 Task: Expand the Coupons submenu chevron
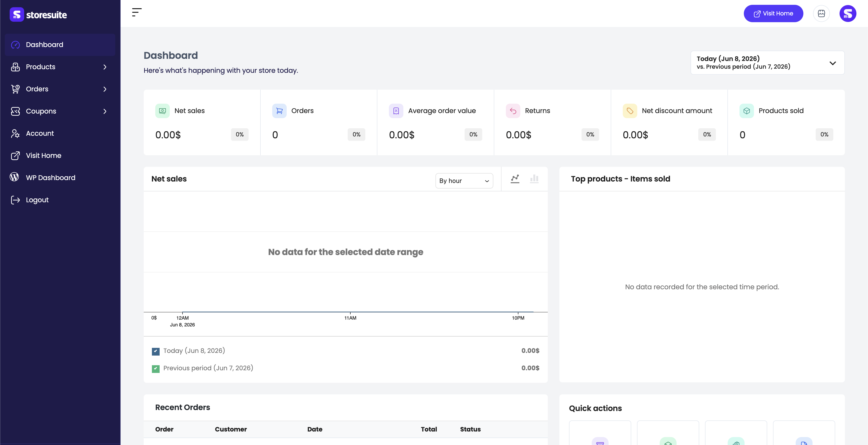pos(105,111)
